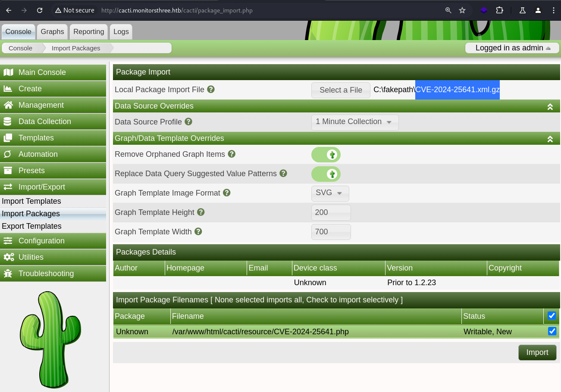Toggle Replace Data Query Suggested Value Patterns switch
The width and height of the screenshot is (561, 392).
[x=326, y=174]
